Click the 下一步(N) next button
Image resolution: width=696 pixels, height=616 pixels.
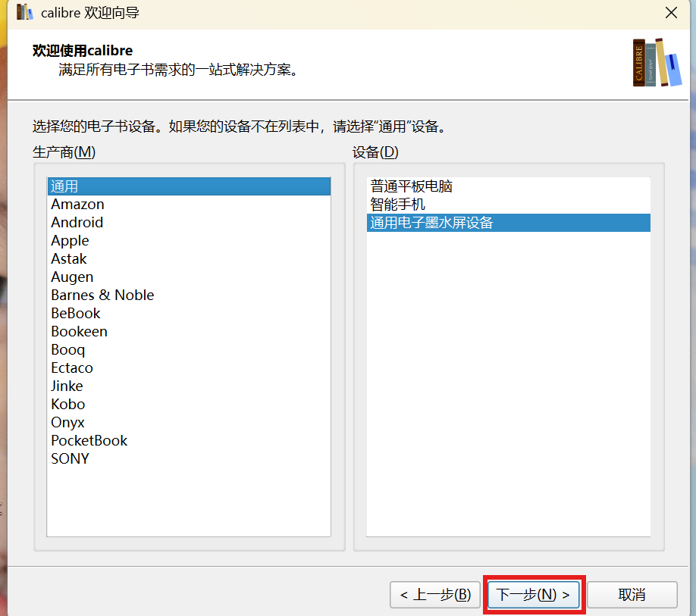[533, 594]
